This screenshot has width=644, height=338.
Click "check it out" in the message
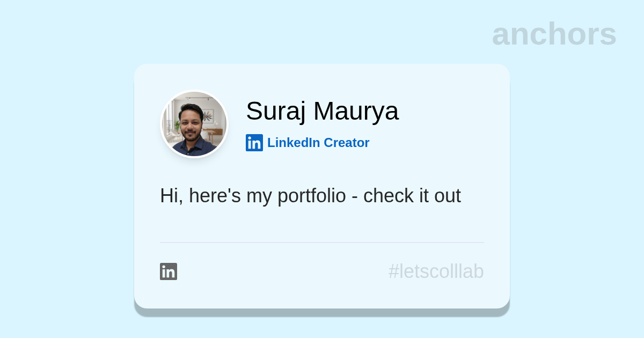tap(412, 196)
